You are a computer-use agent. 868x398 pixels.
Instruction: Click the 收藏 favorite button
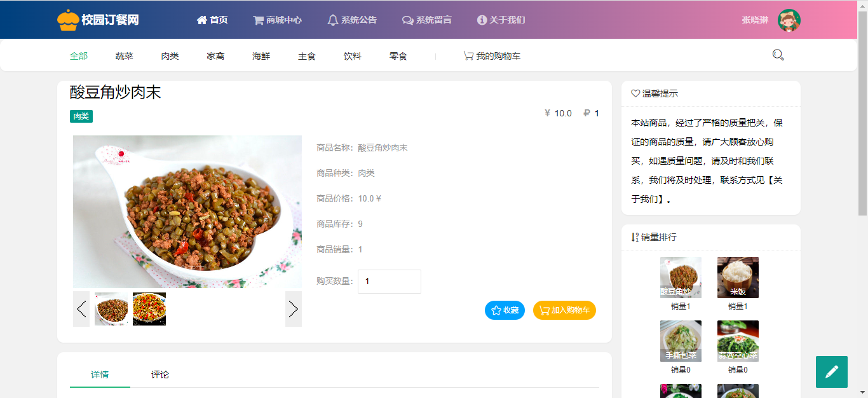pyautogui.click(x=505, y=310)
